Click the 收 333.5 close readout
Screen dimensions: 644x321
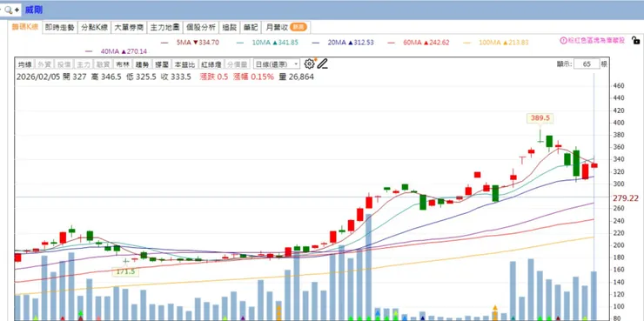[x=176, y=77]
